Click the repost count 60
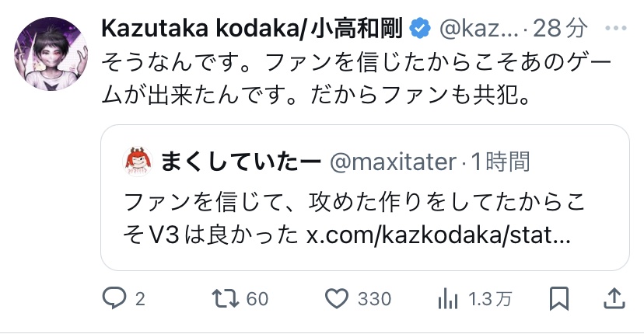This screenshot has width=644, height=334. [257, 298]
